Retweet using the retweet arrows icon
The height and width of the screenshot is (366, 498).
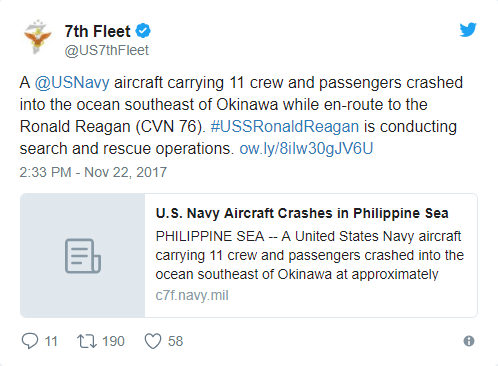[87, 341]
